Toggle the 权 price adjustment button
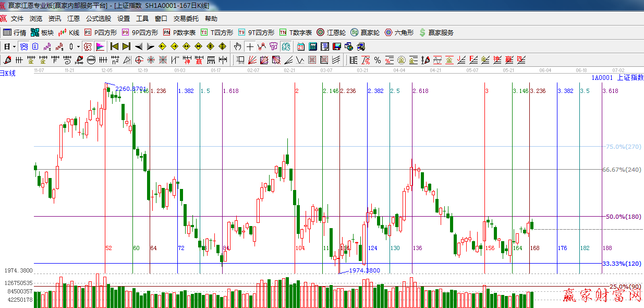 tap(88, 46)
